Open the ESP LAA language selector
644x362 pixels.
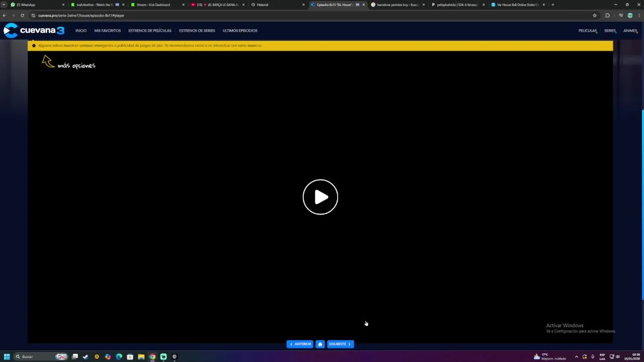(x=602, y=356)
